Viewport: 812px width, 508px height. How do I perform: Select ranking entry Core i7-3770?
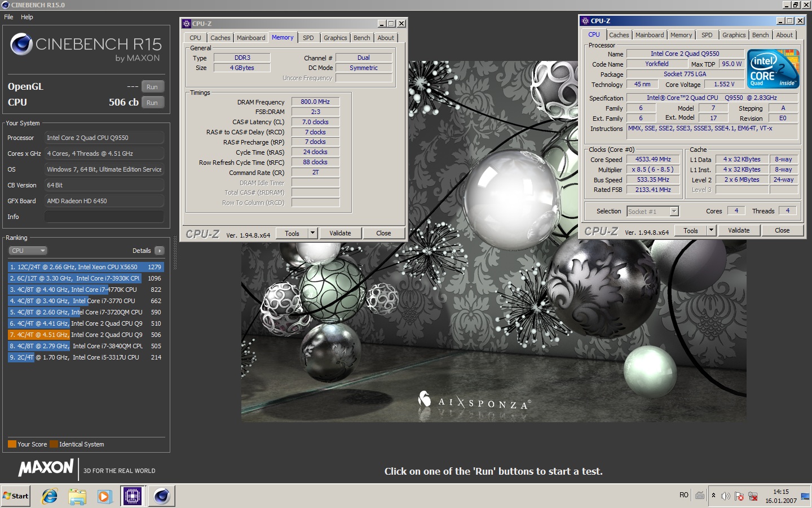click(x=86, y=301)
